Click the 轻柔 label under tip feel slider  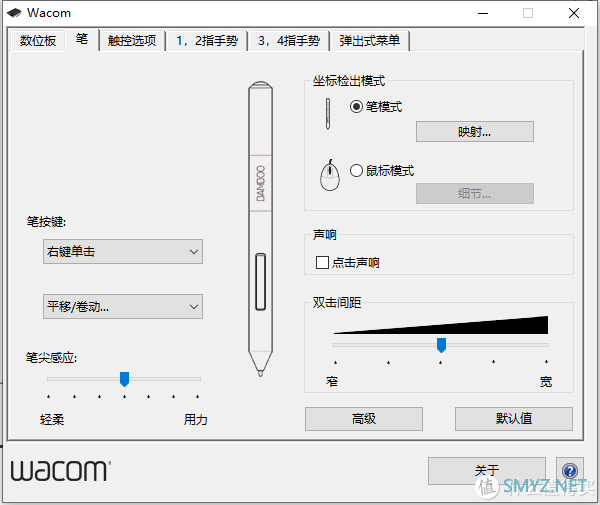click(x=52, y=420)
